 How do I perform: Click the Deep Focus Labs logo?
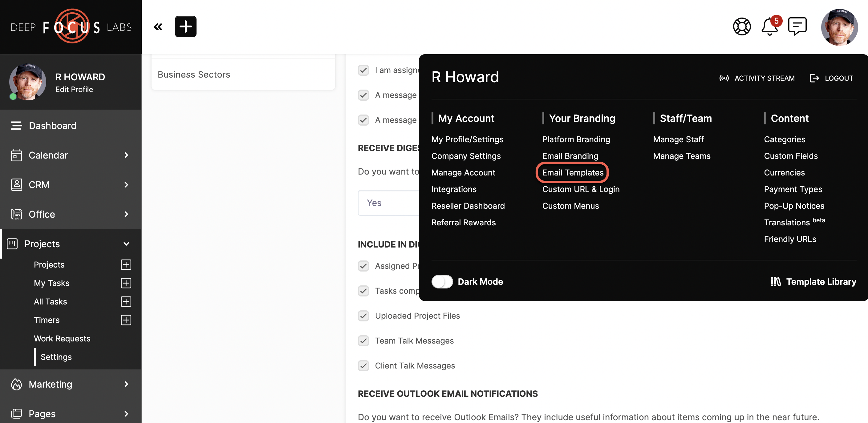pyautogui.click(x=71, y=26)
